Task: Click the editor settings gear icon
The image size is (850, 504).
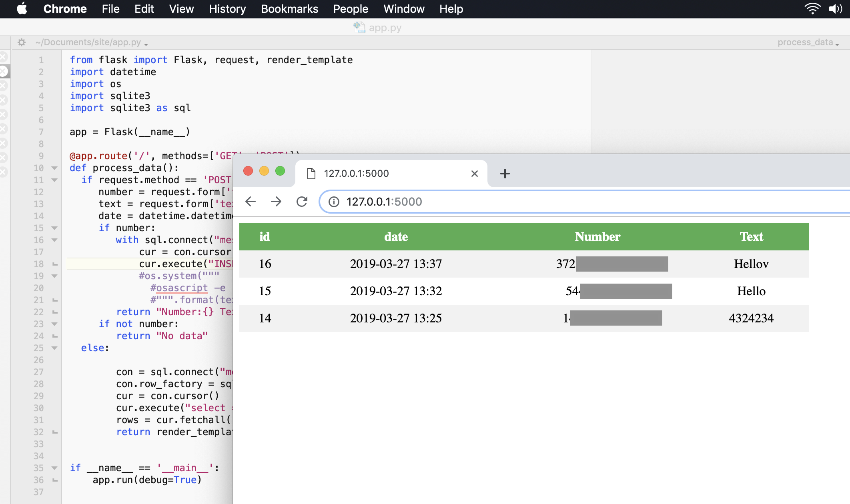Action: pos(22,42)
